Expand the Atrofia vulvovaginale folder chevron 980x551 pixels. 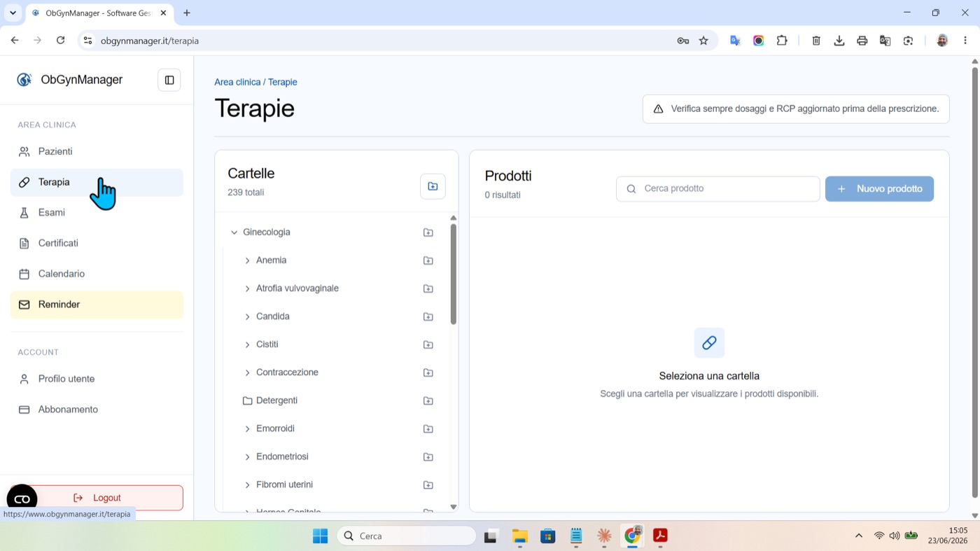pos(247,288)
